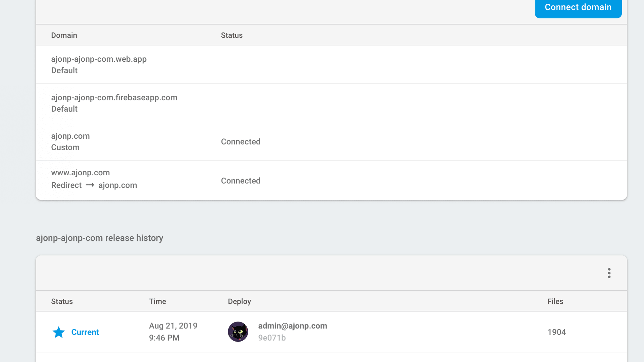Screen dimensions: 644x362
Task: Click the ajonp.com custom domain
Action: point(70,136)
